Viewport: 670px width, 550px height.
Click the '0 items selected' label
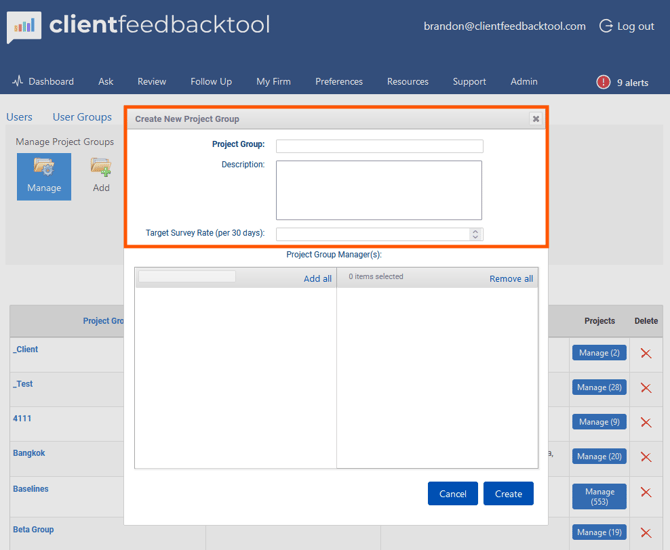pos(376,276)
